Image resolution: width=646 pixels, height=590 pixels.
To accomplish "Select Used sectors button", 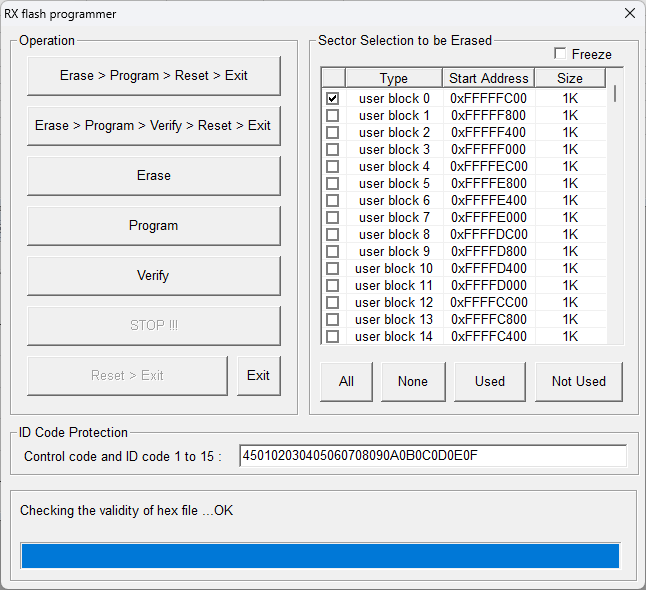I will [x=490, y=381].
